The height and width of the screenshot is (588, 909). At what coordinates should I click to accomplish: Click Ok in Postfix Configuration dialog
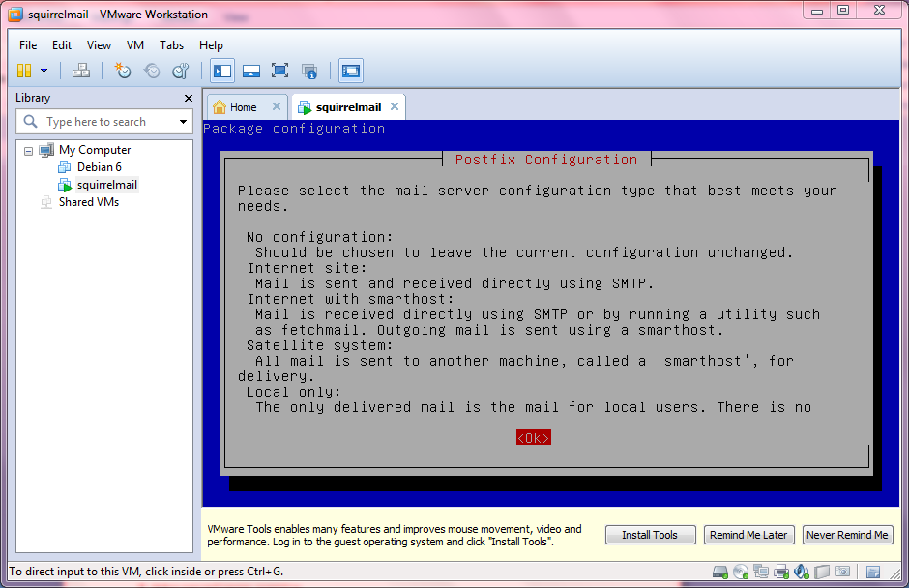(x=534, y=438)
